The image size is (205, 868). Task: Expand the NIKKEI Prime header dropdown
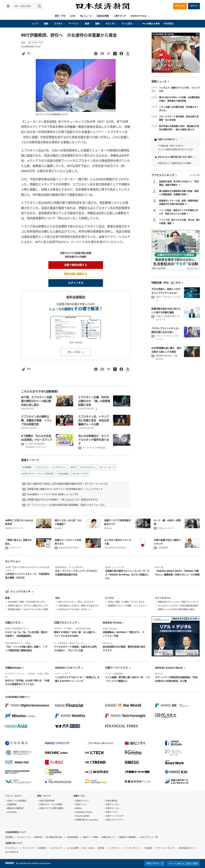coord(140,16)
